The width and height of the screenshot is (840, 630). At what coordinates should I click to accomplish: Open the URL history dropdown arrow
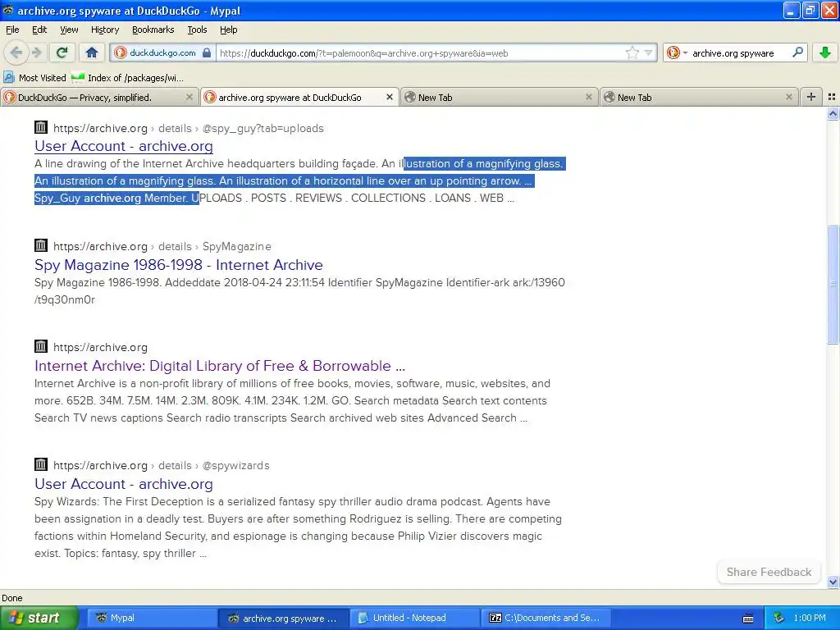point(648,52)
